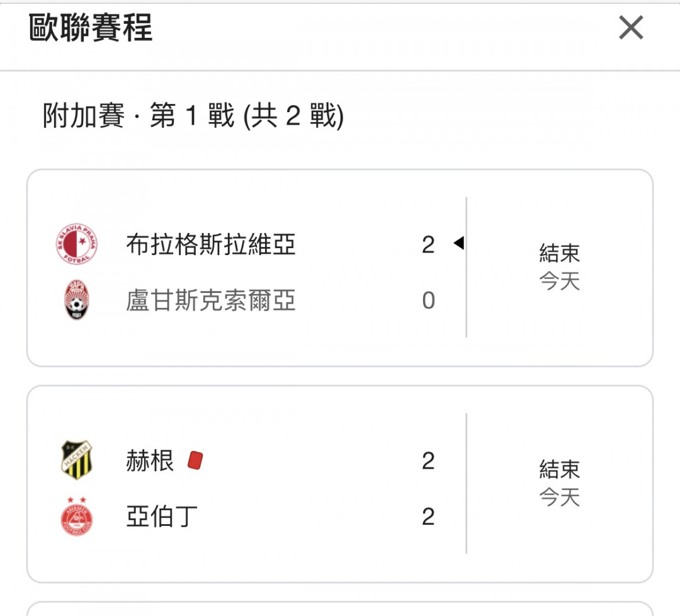Image resolution: width=680 pixels, height=616 pixels.
Task: Click the red card icon beside 赫根
Action: (x=195, y=460)
